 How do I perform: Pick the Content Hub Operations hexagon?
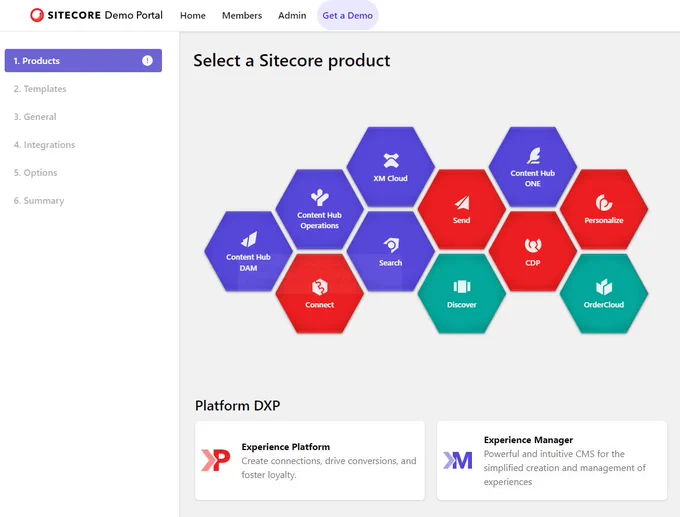(x=320, y=209)
